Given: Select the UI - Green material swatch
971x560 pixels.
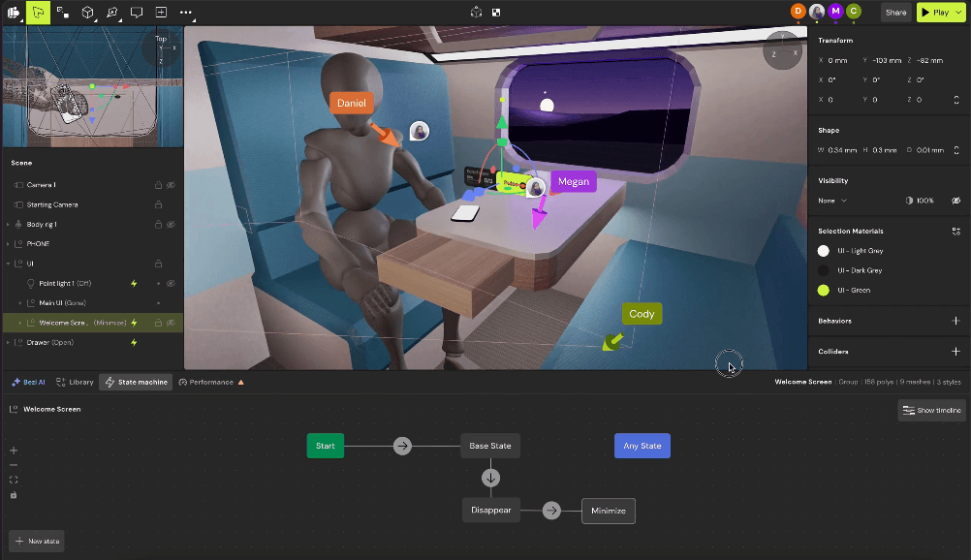Looking at the screenshot, I should tap(824, 290).
